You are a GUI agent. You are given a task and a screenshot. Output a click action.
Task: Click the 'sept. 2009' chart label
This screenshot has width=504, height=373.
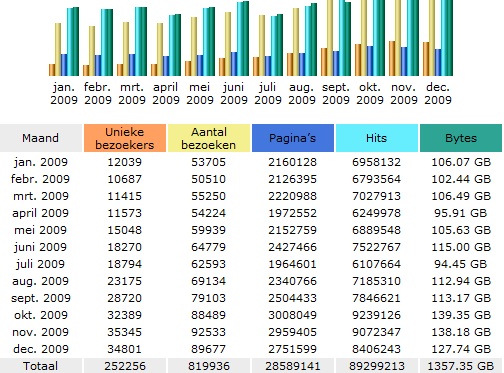(336, 94)
